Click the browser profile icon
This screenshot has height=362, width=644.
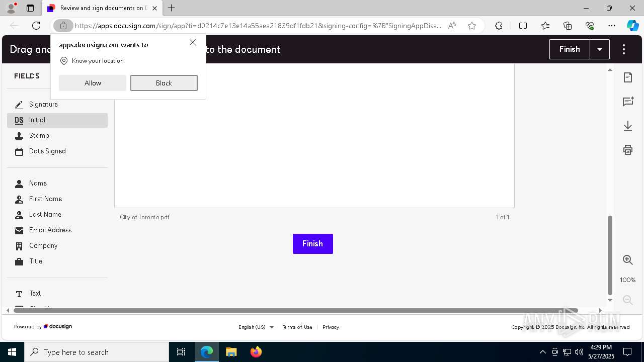point(11,8)
